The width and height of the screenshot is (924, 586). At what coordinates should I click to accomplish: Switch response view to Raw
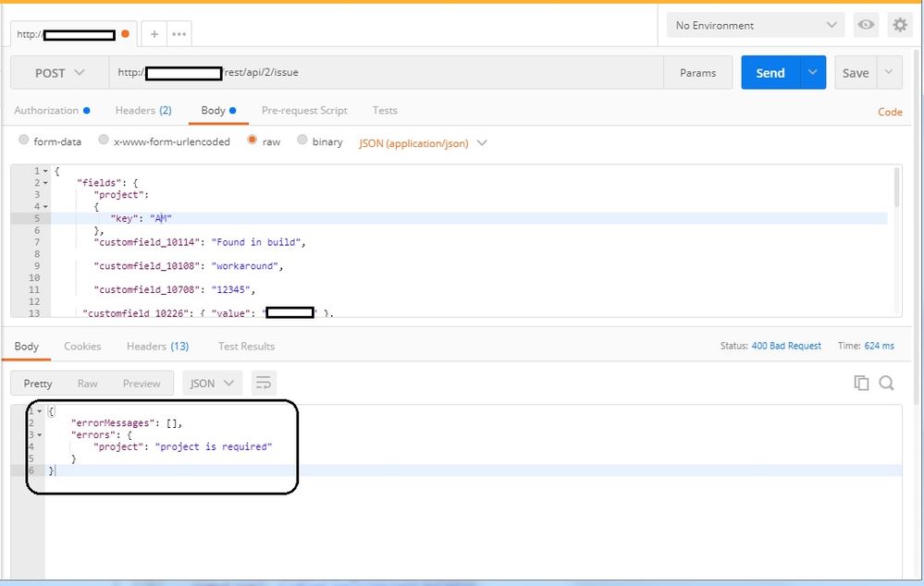(x=87, y=384)
